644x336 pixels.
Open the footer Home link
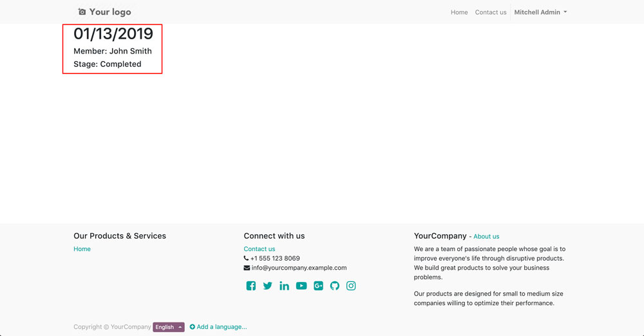click(x=82, y=249)
